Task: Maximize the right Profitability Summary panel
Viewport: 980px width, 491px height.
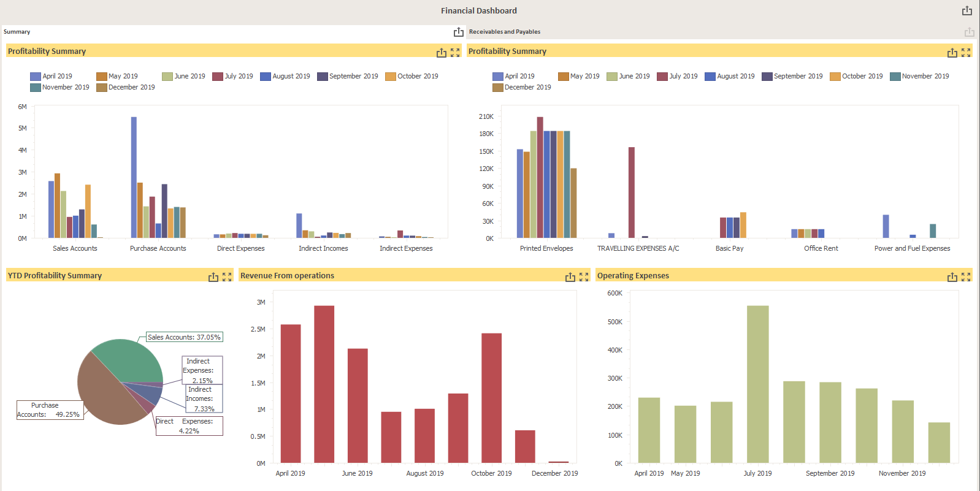Action: [966, 53]
